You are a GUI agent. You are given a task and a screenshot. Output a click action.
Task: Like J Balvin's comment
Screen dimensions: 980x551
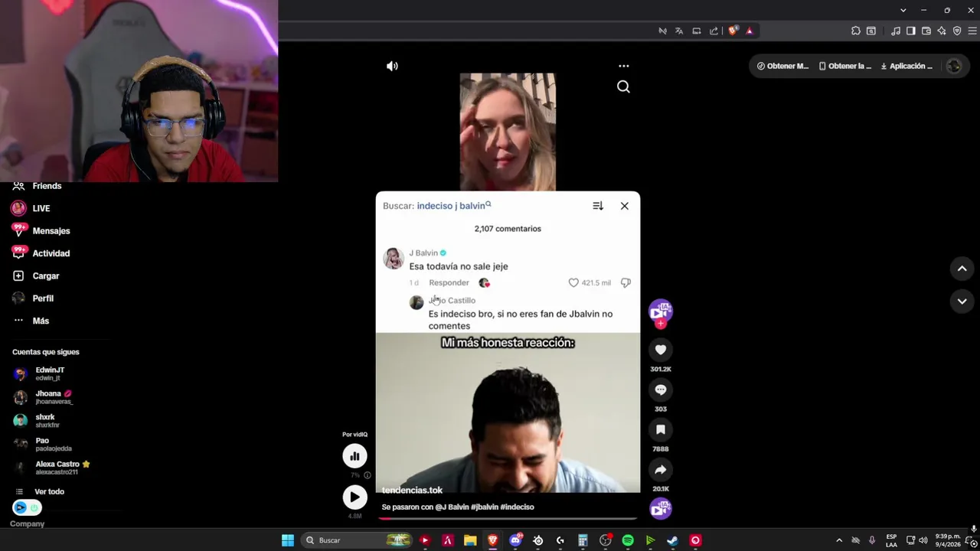pos(573,282)
